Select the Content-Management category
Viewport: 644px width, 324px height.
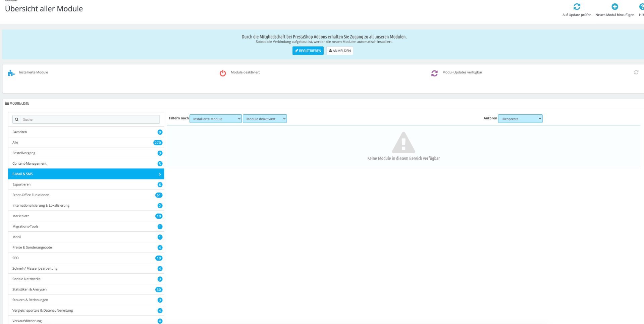click(x=86, y=163)
